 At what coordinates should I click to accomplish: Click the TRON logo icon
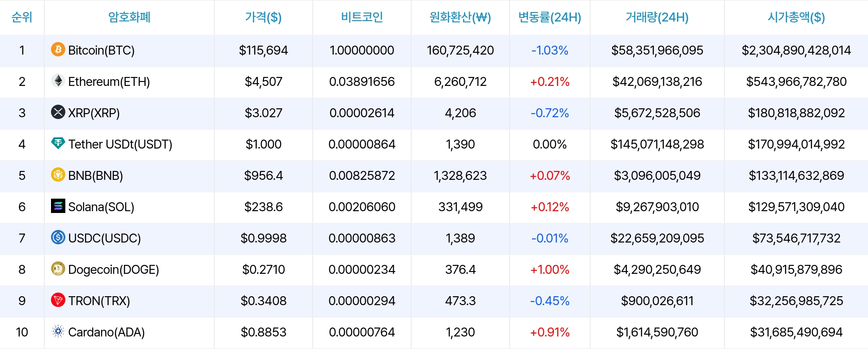tap(58, 300)
